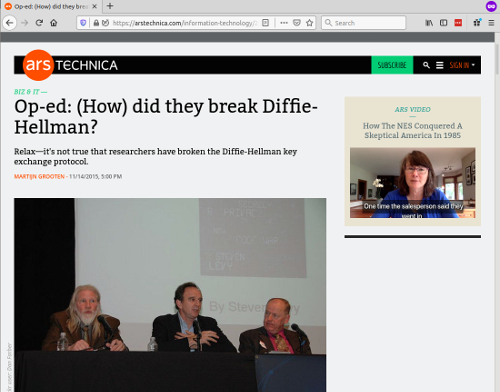This screenshot has width=500, height=392.
Task: Save page to Pocket
Action: click(x=297, y=23)
